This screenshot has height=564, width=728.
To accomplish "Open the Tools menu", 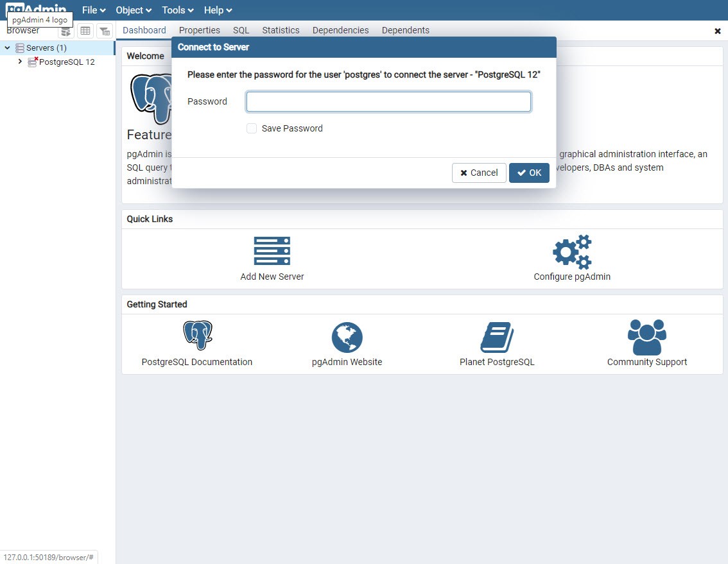I will [178, 10].
